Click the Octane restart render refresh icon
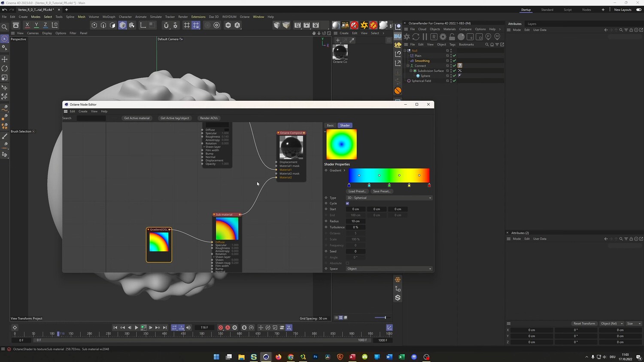 pyautogui.click(x=416, y=37)
